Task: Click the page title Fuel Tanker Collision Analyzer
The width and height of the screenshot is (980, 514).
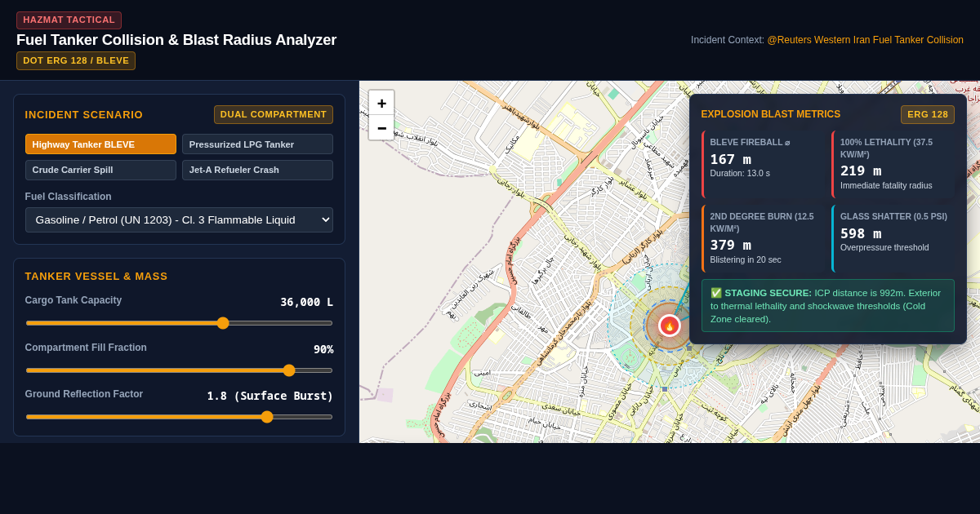Action: pyautogui.click(x=176, y=40)
